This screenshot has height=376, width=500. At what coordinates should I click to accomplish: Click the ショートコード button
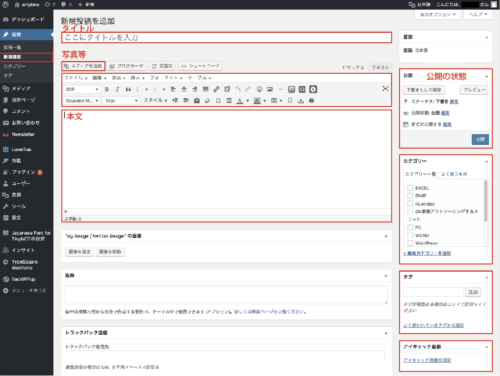200,66
